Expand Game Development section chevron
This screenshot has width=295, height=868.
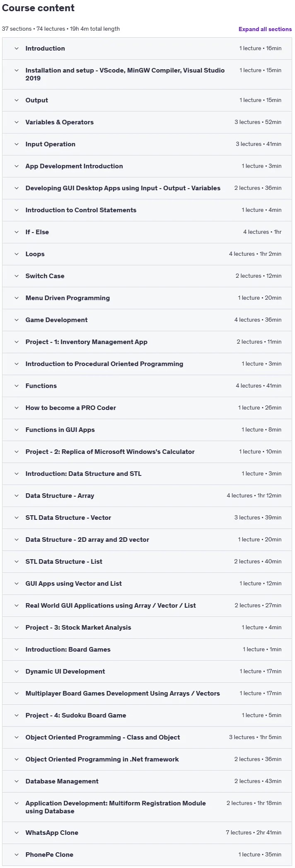click(x=17, y=320)
